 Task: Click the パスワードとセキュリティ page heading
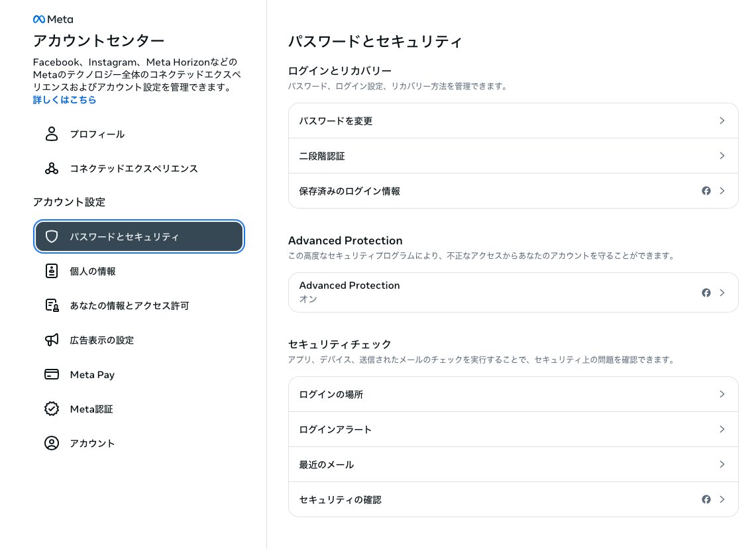click(375, 42)
